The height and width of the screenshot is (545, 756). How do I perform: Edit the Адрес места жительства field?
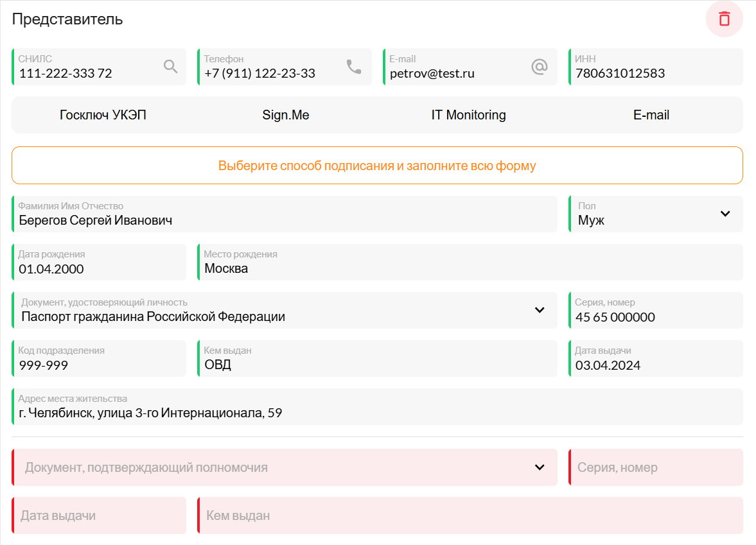click(x=377, y=407)
